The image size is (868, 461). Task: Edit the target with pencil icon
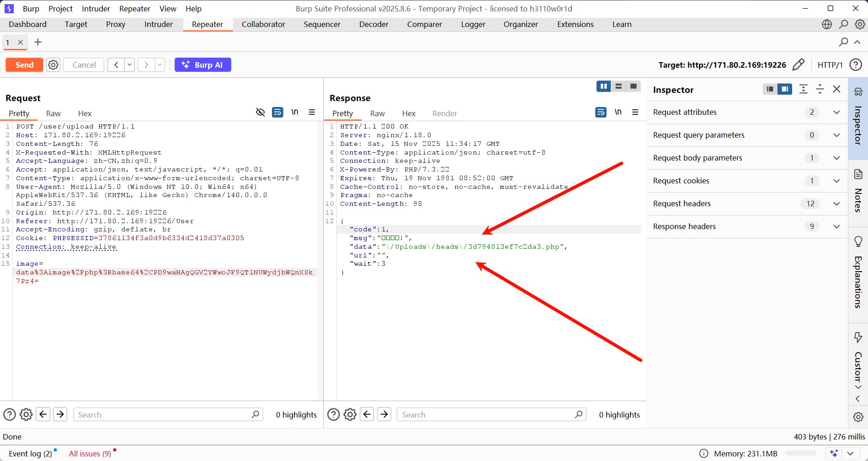(x=799, y=65)
